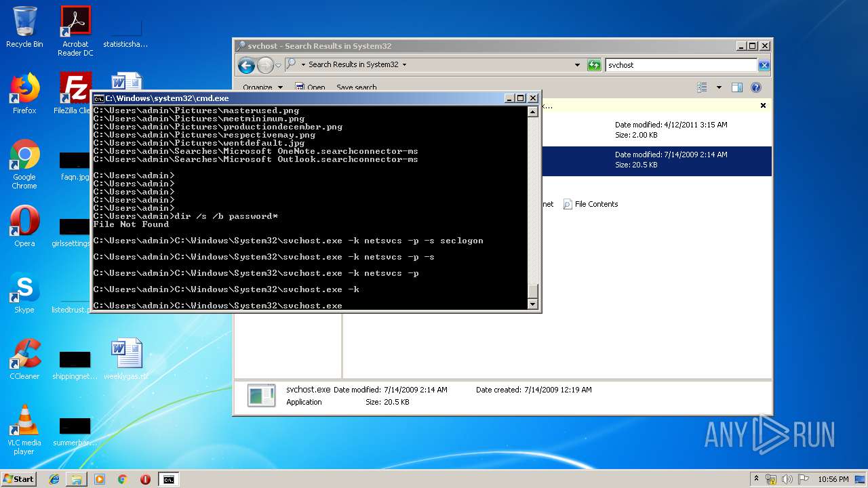This screenshot has height=488, width=868.
Task: Expand Search Results in System32 breadcrumb arrow
Action: coord(404,65)
